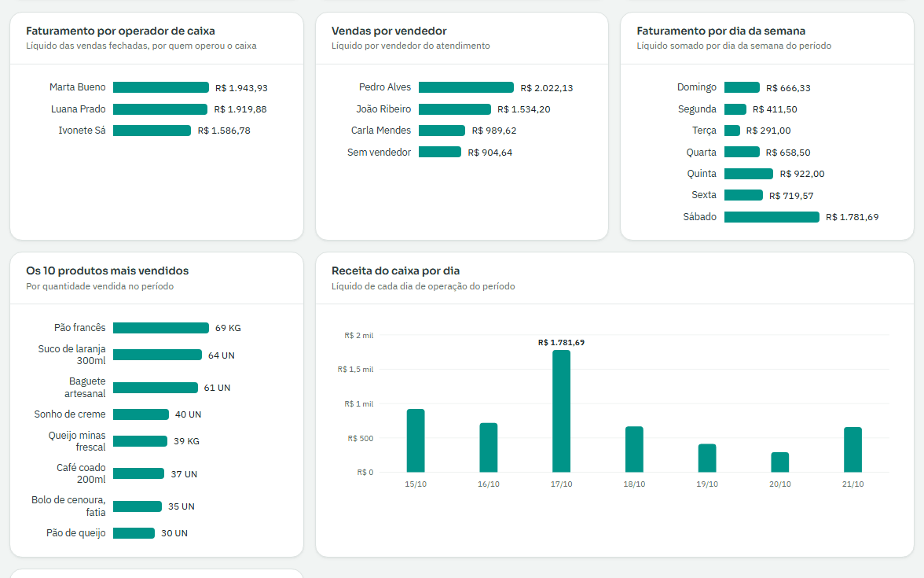Click the Quinta weekday bar
Screen dimensions: 924x578
click(748, 173)
